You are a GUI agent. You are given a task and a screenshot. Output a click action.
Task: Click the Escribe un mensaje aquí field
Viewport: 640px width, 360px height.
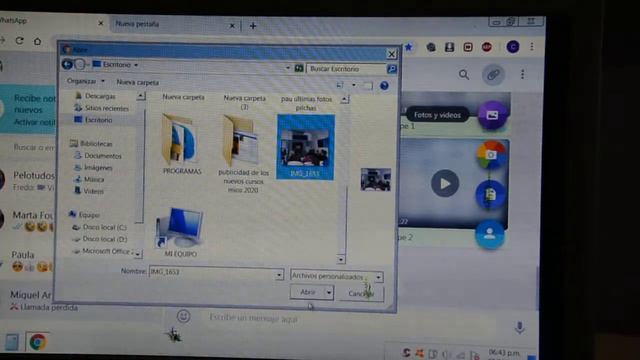click(x=253, y=318)
